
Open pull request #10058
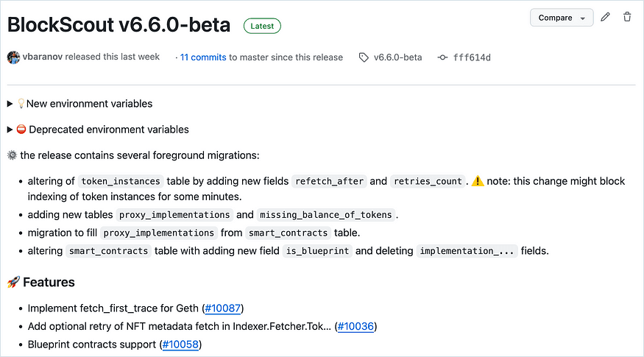click(180, 344)
